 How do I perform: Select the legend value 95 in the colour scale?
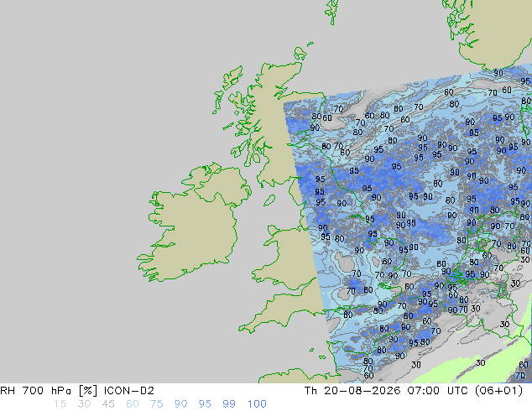pos(205,404)
